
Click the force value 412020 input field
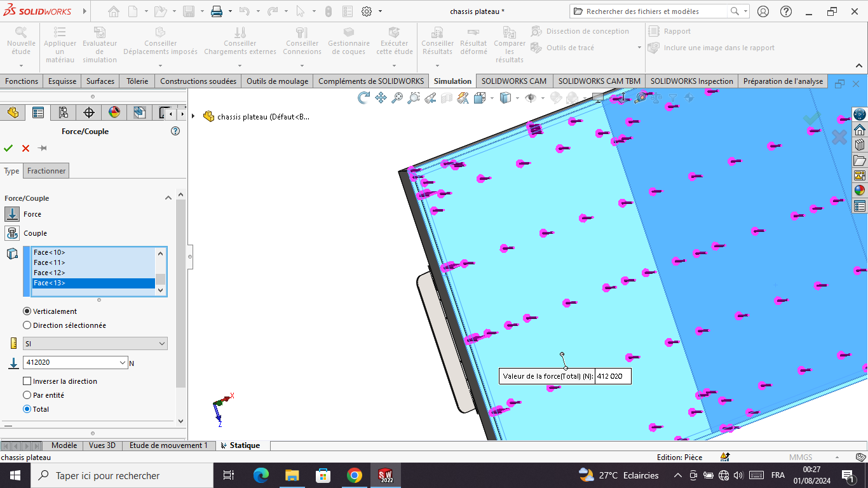pyautogui.click(x=76, y=362)
